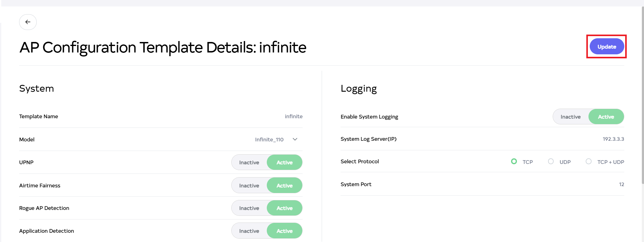The image size is (644, 242).
Task: Set UPNP to Inactive
Action: coord(249,162)
